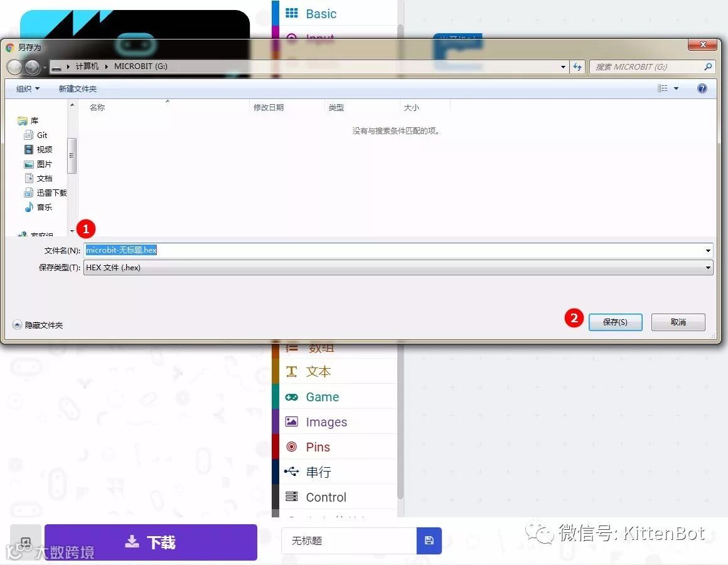Image resolution: width=728 pixels, height=565 pixels.
Task: Click the Cancel (取消) button
Action: click(x=678, y=322)
